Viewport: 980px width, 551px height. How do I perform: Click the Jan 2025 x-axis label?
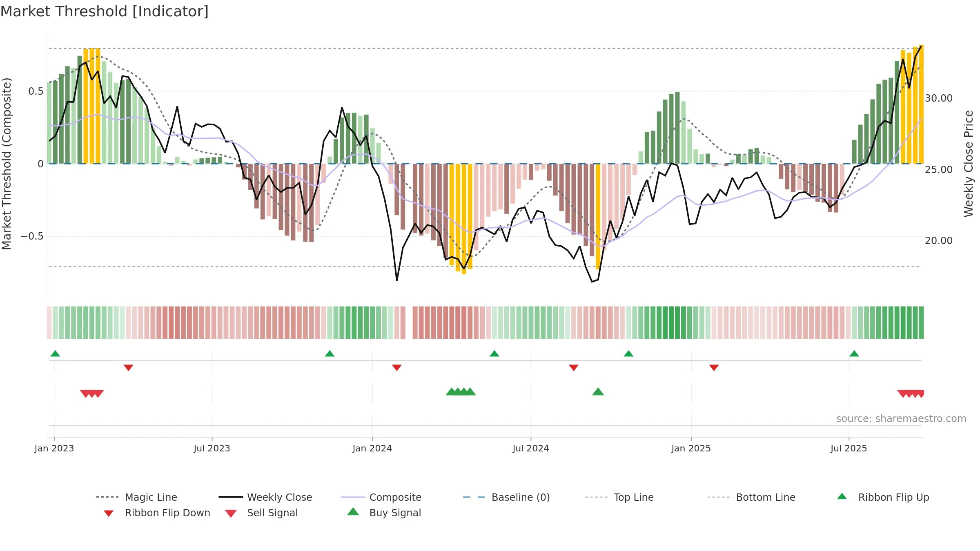coord(691,449)
